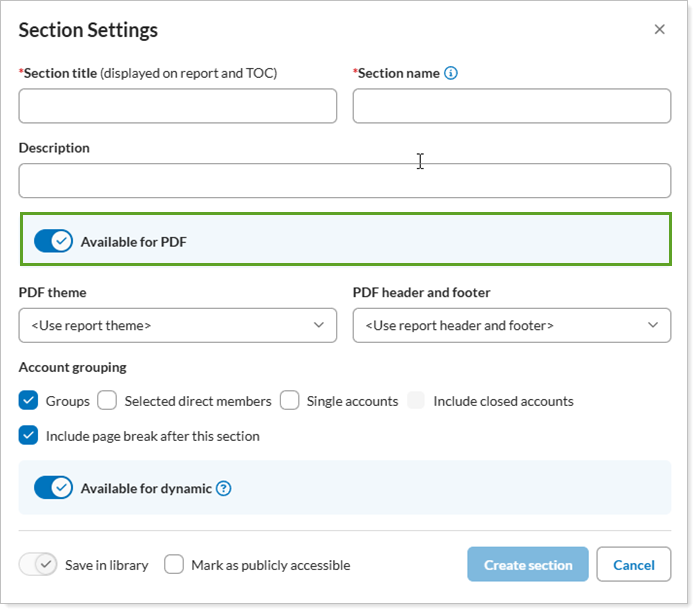
Task: Click the PDF theme dropdown chevron arrow
Action: (x=319, y=325)
